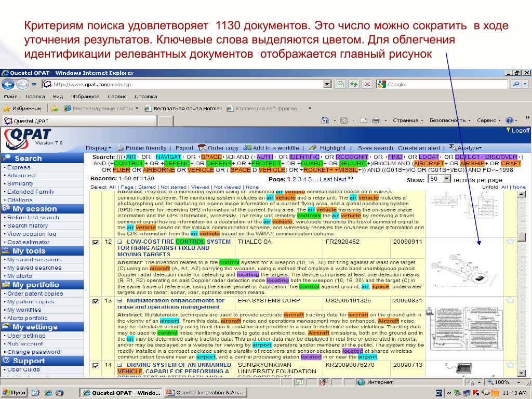Image resolution: width=532 pixels, height=399 pixels.
Task: Open the Справка menu
Action: tap(145, 96)
